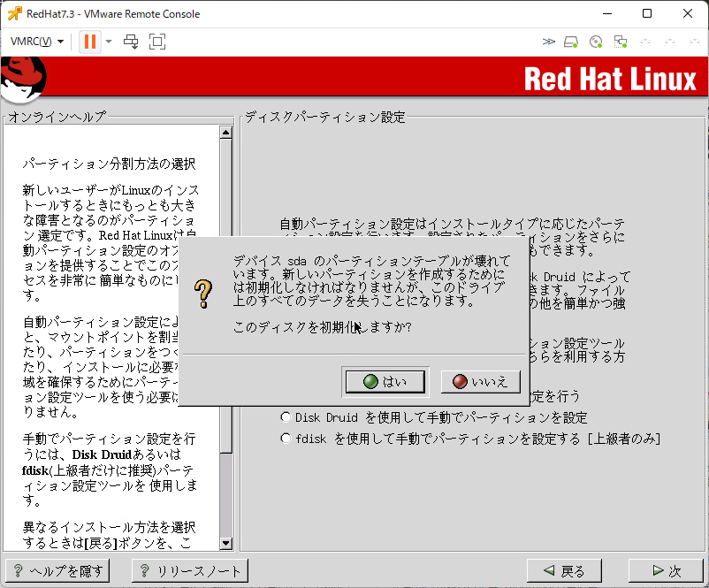Click the help scrollbar up arrow
Screen dimensions: 709x588
click(x=225, y=132)
